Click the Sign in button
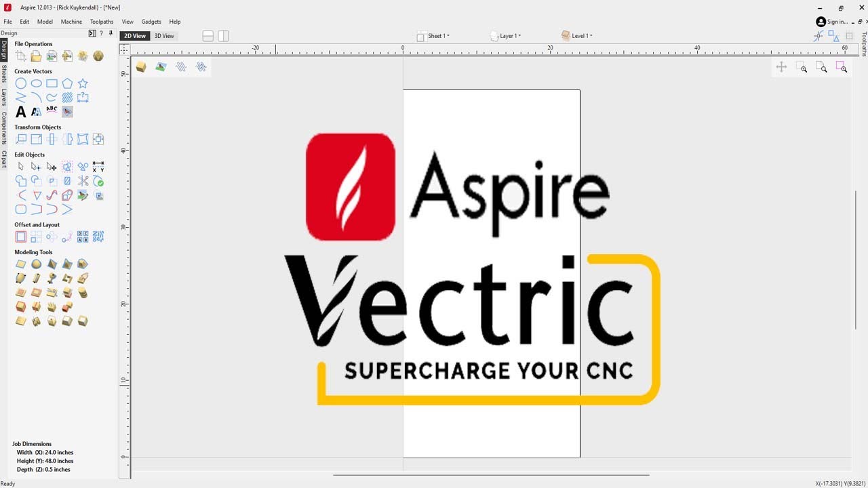868x488 pixels. pyautogui.click(x=832, y=22)
